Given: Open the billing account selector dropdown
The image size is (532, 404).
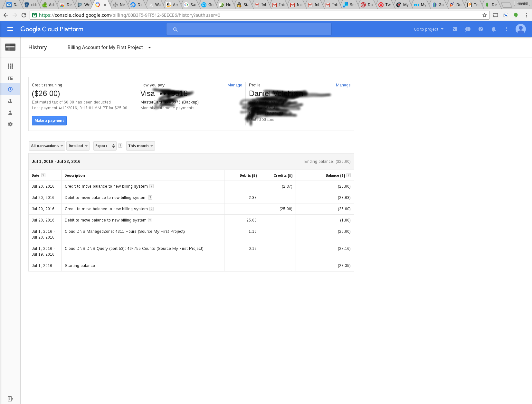Looking at the screenshot, I should coord(109,47).
